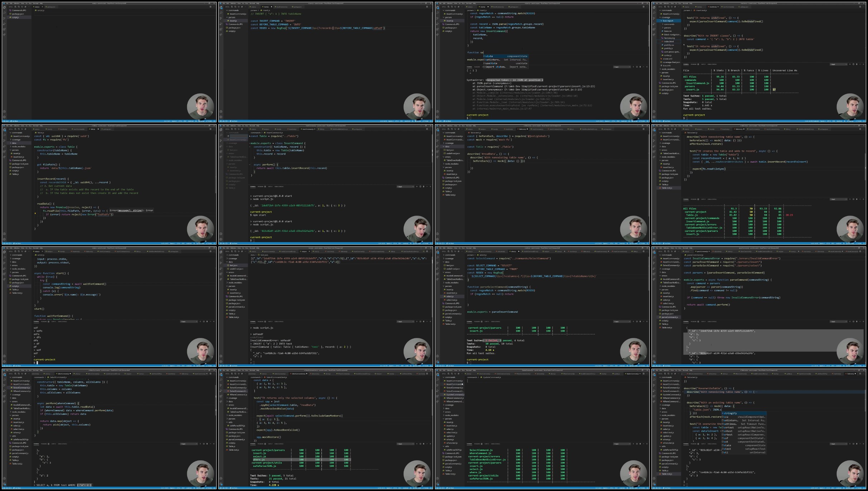Maximize terminal panel in the select.js parser frame
Viewport: 868px width, 491px height.
click(644, 321)
